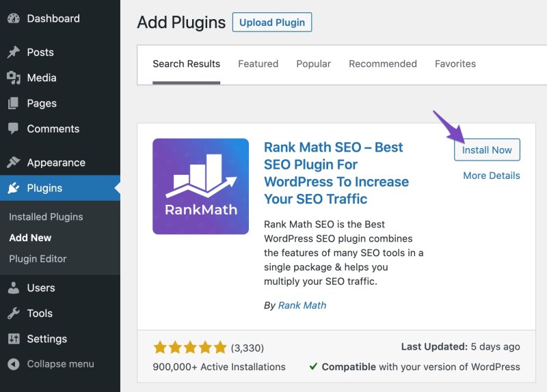The image size is (547, 392).
Task: Click the Upload Plugin button
Action: point(272,23)
